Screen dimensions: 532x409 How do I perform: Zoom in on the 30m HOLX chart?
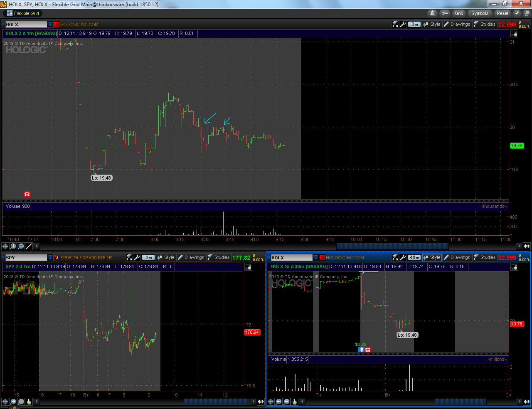[279, 402]
